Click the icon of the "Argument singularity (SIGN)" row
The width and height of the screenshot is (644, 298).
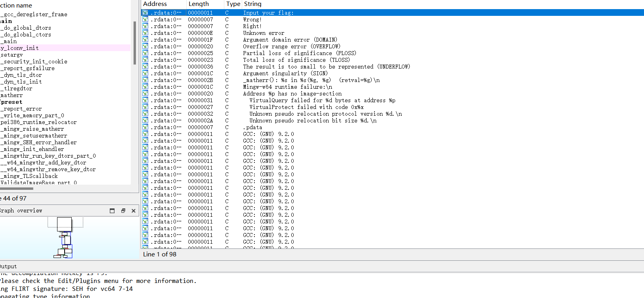(145, 73)
